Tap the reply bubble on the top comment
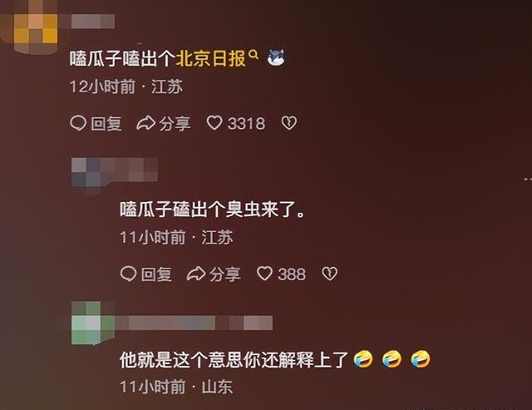 coord(78,123)
